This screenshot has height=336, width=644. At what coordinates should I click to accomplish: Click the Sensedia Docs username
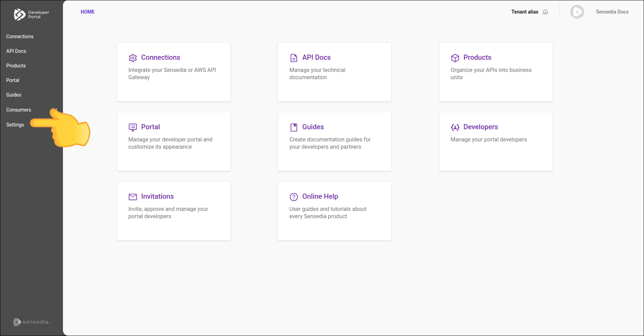pyautogui.click(x=612, y=12)
